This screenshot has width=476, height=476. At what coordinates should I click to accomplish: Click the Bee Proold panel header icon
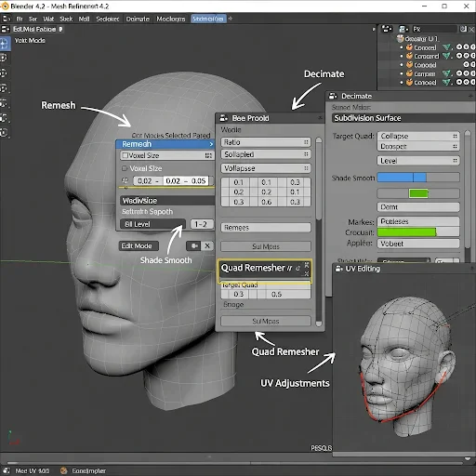tap(224, 118)
